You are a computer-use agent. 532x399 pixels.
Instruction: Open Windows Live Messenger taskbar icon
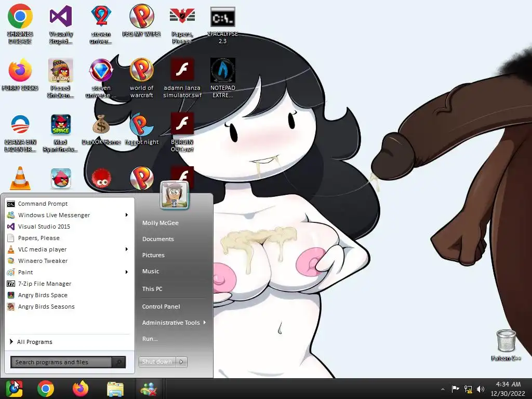(x=149, y=389)
